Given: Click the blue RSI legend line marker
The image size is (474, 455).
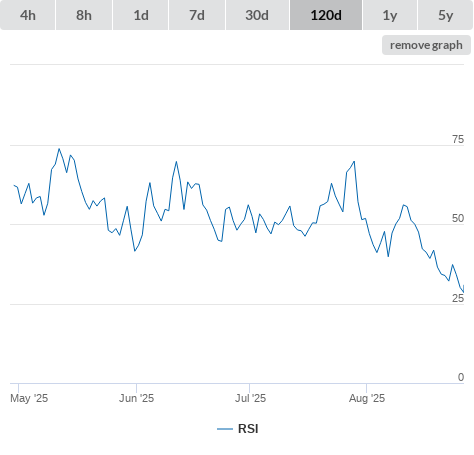Looking at the screenshot, I should pyautogui.click(x=225, y=429).
